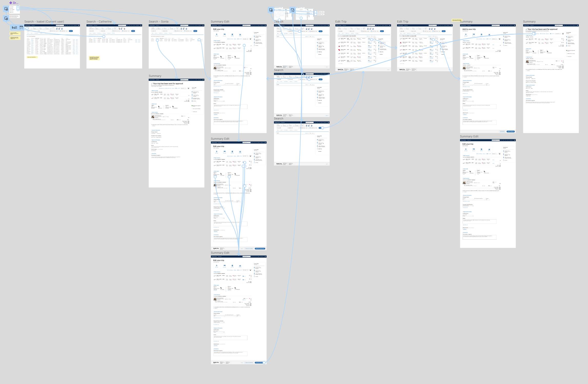The width and height of the screenshot is (588, 384).
Task: Click Flight 1 seat icon in topmost Summary Edit frame
Action: pyautogui.click(x=221, y=57)
